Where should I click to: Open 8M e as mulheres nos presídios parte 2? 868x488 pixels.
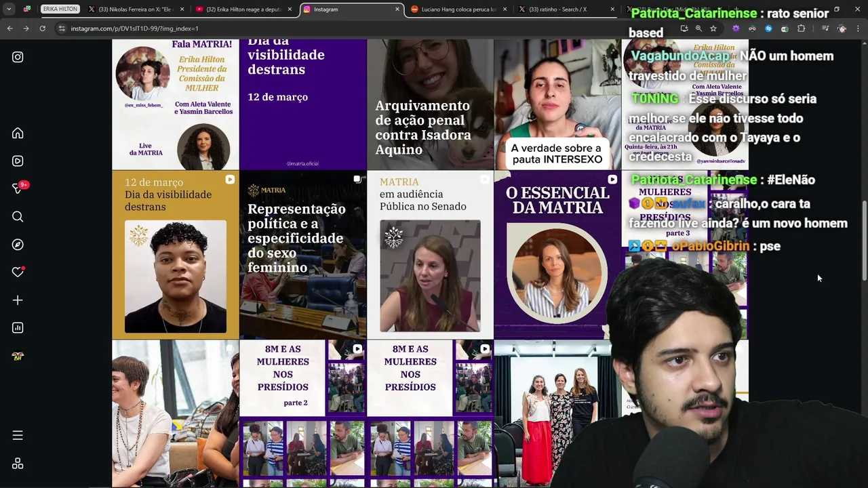(x=303, y=413)
